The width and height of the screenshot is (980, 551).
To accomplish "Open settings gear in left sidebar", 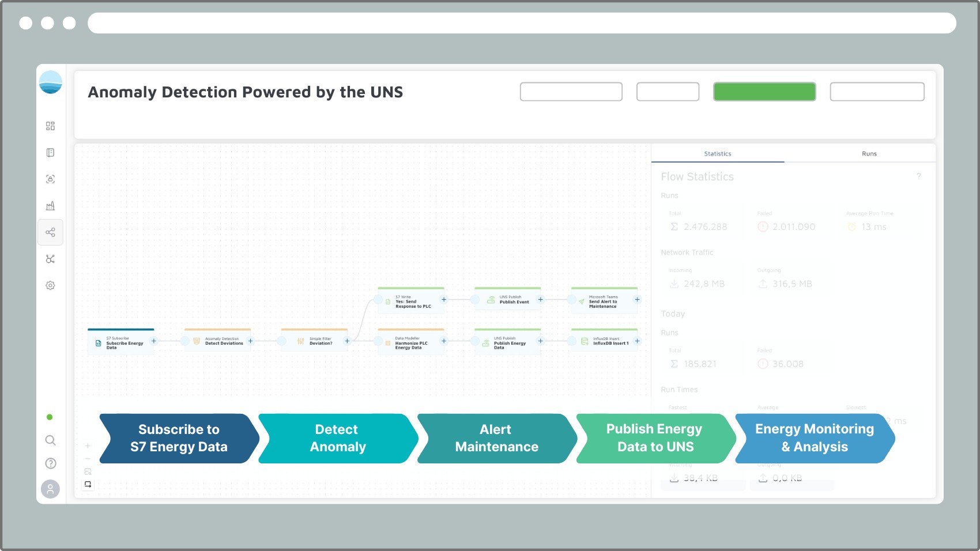I will 50,285.
